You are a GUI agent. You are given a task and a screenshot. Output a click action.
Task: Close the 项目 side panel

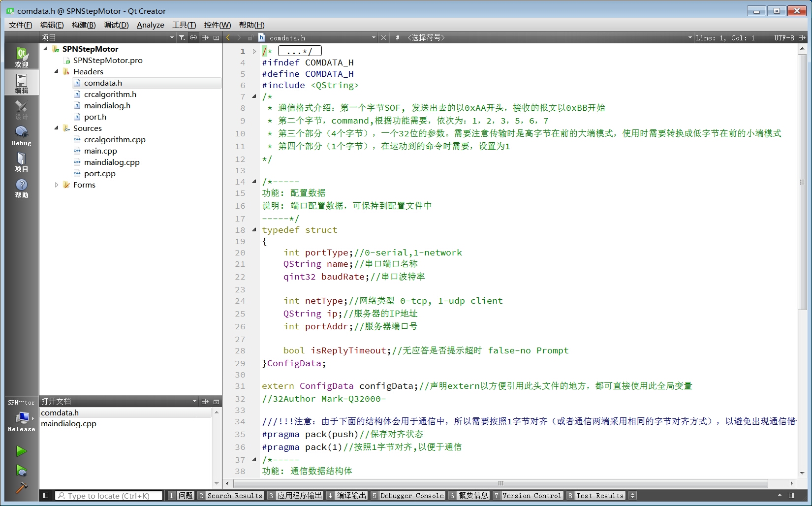[216, 37]
